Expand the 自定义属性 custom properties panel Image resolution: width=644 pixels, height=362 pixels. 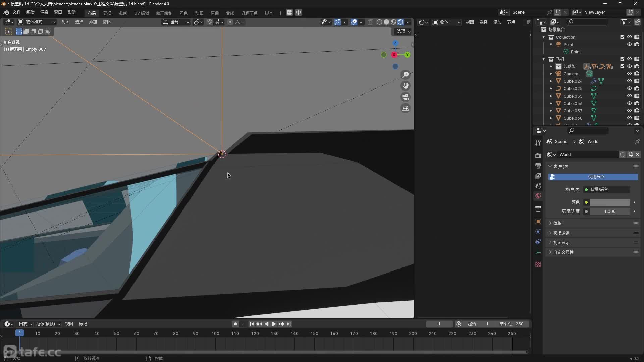tap(593, 252)
